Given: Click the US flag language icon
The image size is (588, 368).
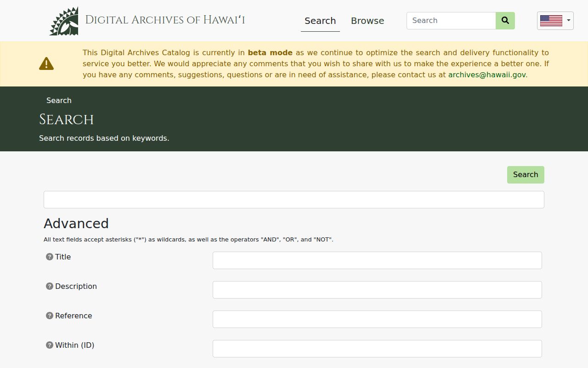Looking at the screenshot, I should point(551,21).
